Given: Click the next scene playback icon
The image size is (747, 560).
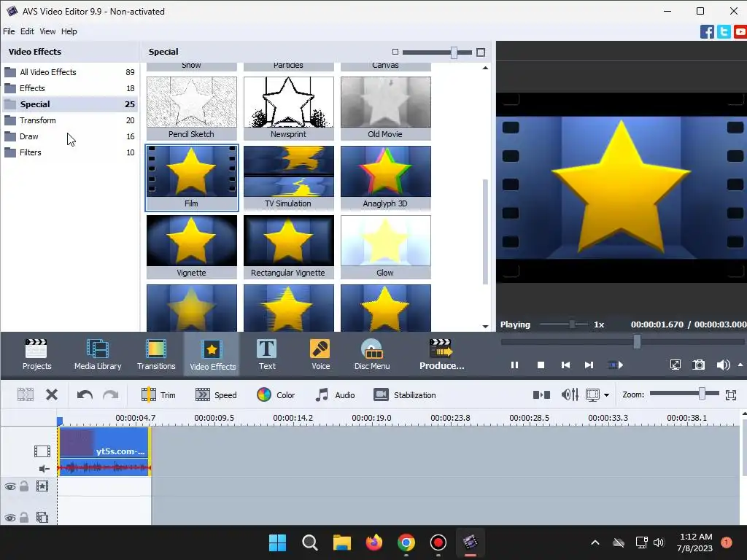Looking at the screenshot, I should tap(616, 365).
